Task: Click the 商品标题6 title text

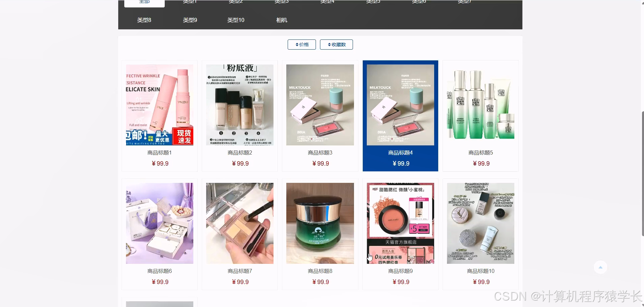Action: point(160,271)
